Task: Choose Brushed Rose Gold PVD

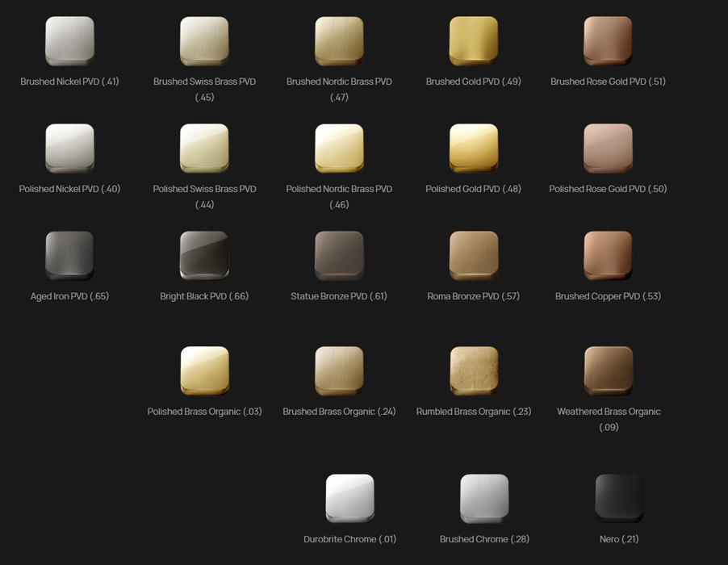Action: pos(608,40)
